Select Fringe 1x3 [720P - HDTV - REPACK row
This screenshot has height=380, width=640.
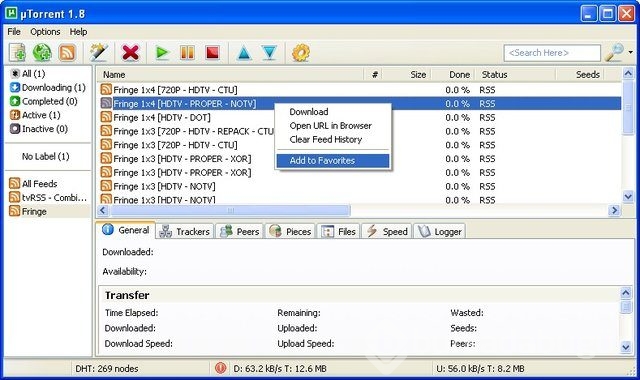coord(359,131)
